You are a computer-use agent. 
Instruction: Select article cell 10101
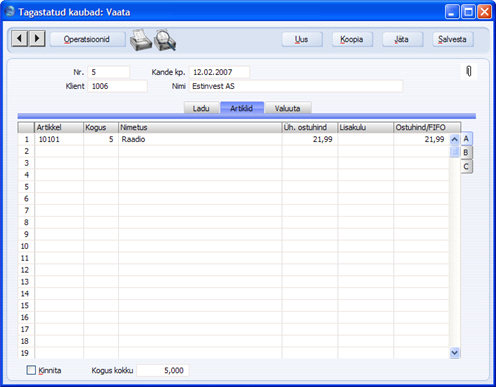59,139
